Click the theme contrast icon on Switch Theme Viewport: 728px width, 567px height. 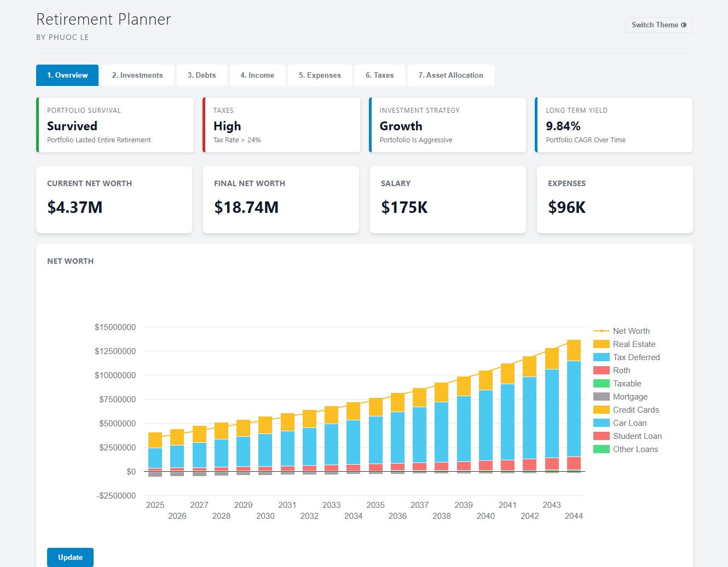pos(684,25)
